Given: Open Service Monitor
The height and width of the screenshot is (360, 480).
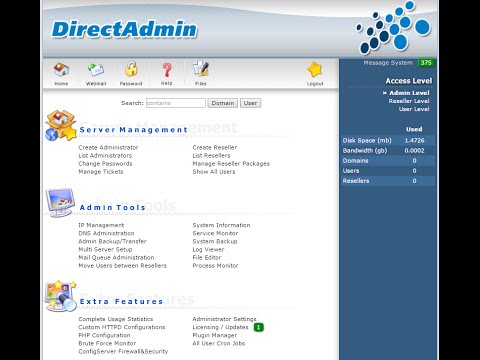Looking at the screenshot, I should pos(215,233).
